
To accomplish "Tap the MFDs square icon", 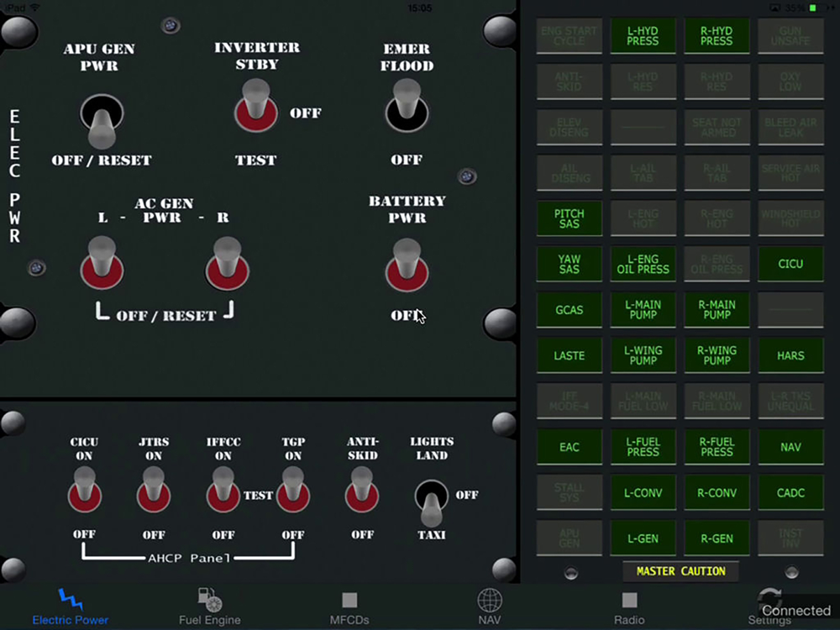I will [349, 600].
